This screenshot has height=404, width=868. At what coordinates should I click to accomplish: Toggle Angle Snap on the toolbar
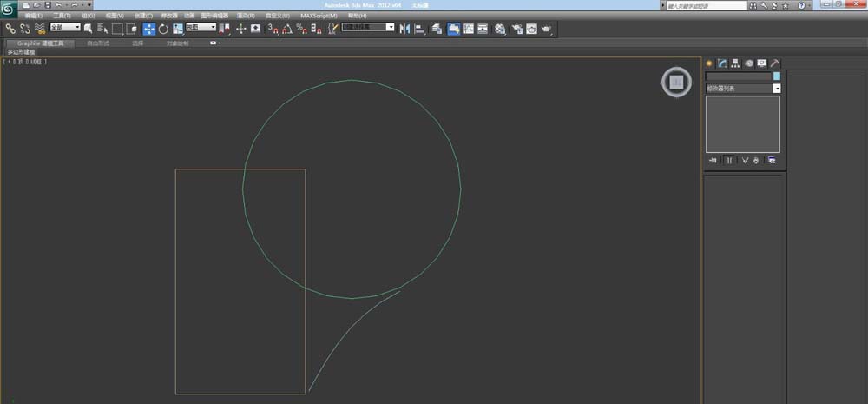point(286,29)
